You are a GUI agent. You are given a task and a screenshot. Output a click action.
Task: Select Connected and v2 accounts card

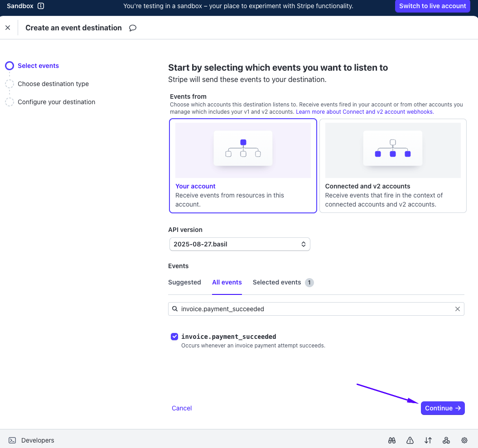pos(393,166)
